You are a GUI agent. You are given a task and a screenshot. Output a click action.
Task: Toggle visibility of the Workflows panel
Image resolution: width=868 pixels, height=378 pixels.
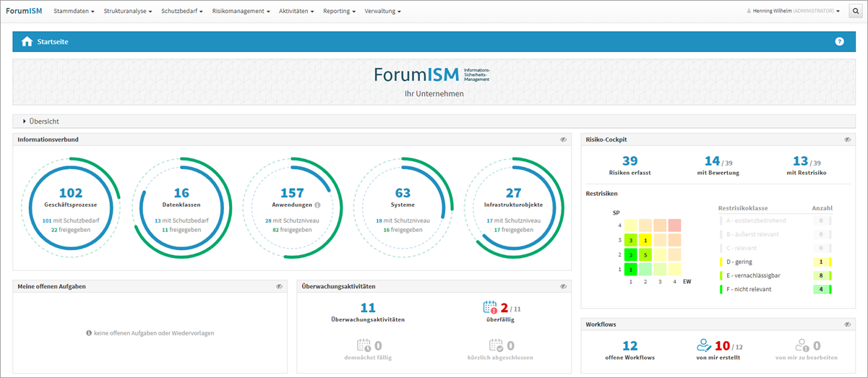(x=847, y=325)
